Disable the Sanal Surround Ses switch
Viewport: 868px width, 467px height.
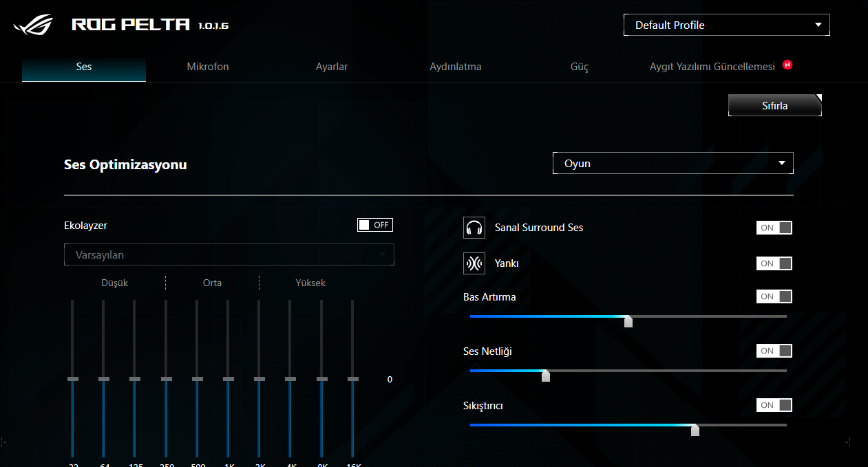774,228
